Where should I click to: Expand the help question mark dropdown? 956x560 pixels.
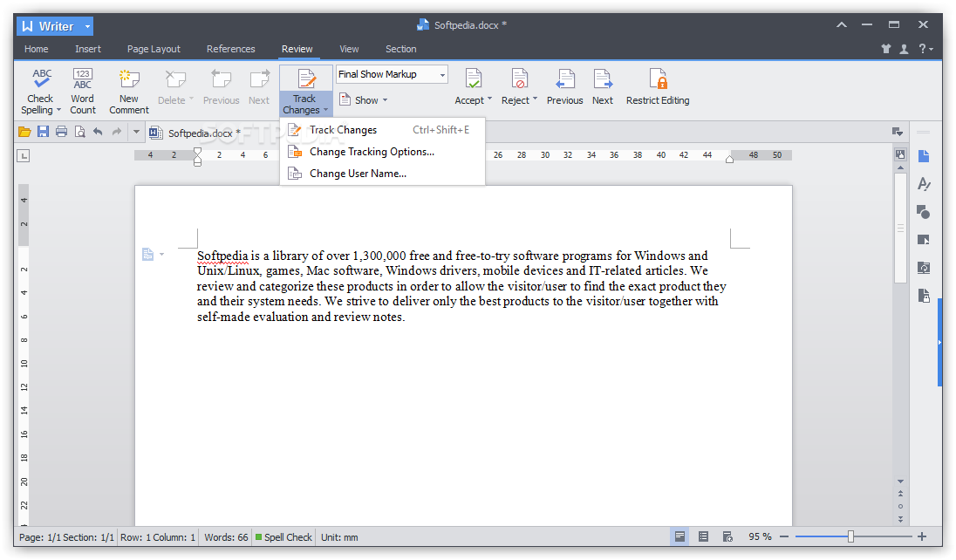pyautogui.click(x=925, y=49)
